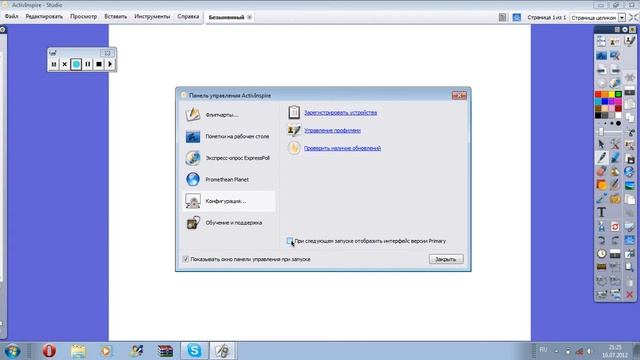Click the screen recorder Play button
This screenshot has width=640, height=360.
[x=110, y=64]
